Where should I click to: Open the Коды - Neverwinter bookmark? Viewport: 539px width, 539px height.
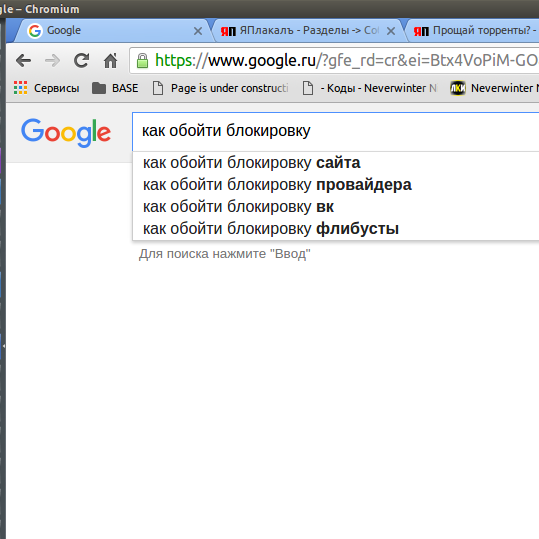coord(370,88)
